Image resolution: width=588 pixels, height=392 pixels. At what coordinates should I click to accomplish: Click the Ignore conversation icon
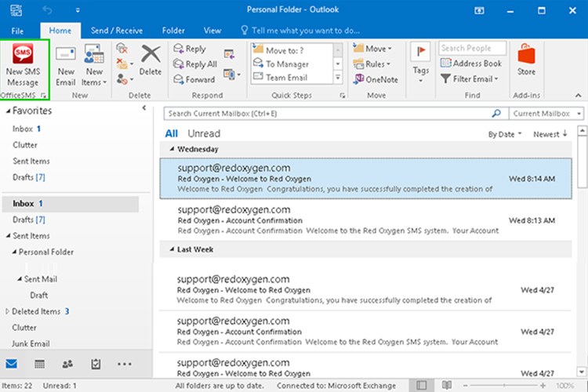coord(122,49)
